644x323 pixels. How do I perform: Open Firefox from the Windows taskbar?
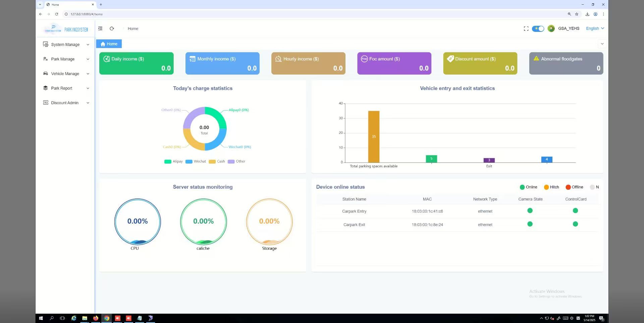click(x=96, y=318)
